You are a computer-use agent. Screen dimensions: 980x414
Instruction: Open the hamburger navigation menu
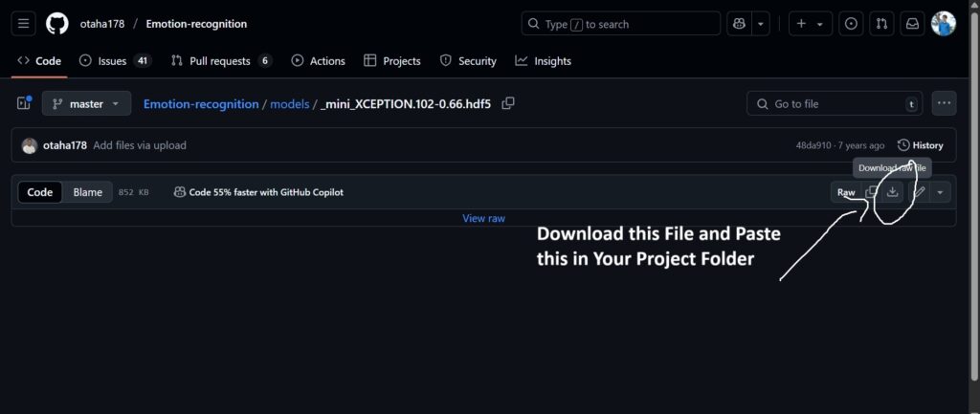point(24,24)
